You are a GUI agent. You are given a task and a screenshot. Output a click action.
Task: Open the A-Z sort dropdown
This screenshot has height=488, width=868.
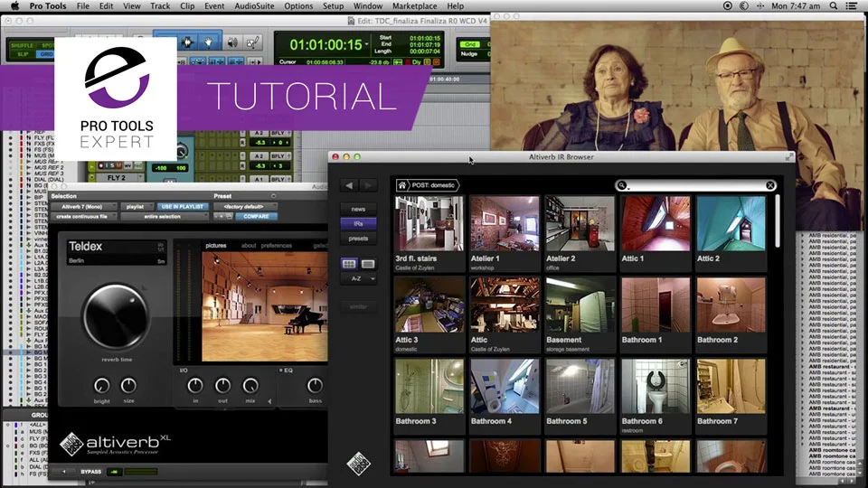[x=359, y=279]
